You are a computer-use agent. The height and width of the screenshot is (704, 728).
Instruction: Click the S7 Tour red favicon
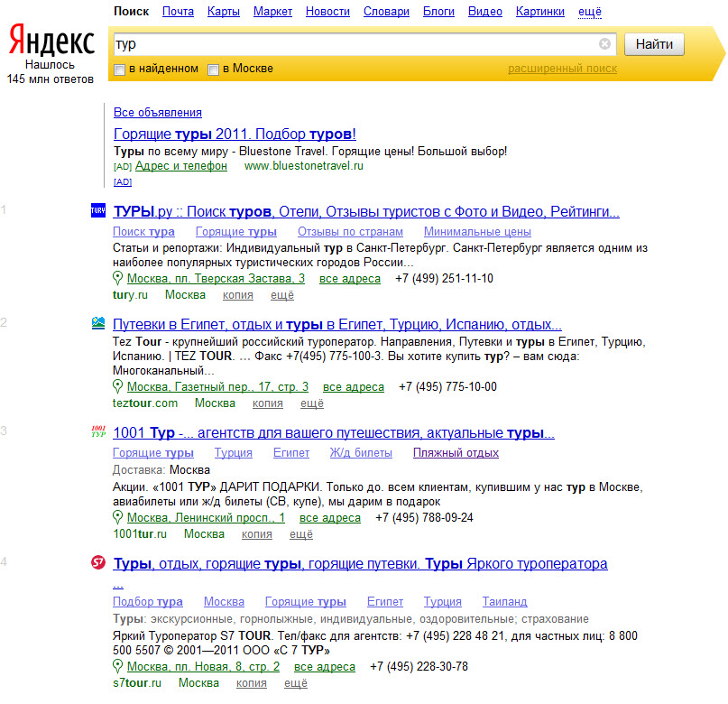pos(98,562)
